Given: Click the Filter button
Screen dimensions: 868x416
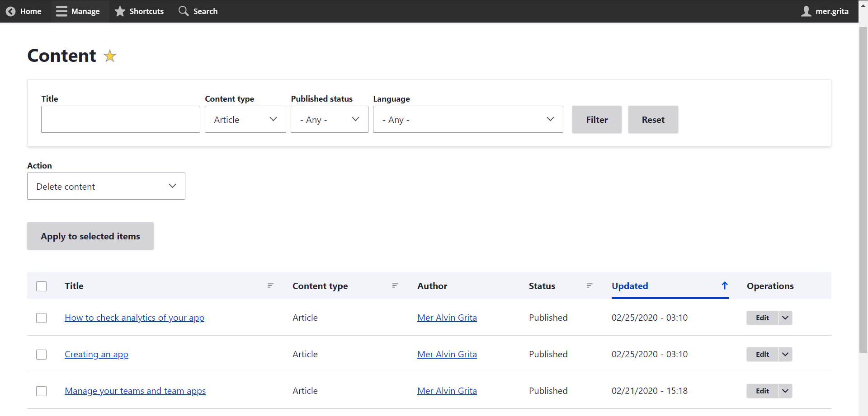Looking at the screenshot, I should click(597, 120).
